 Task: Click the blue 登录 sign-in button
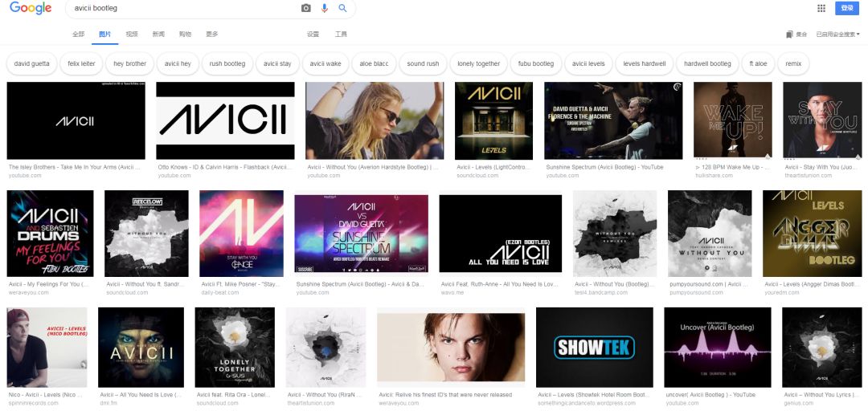[846, 8]
